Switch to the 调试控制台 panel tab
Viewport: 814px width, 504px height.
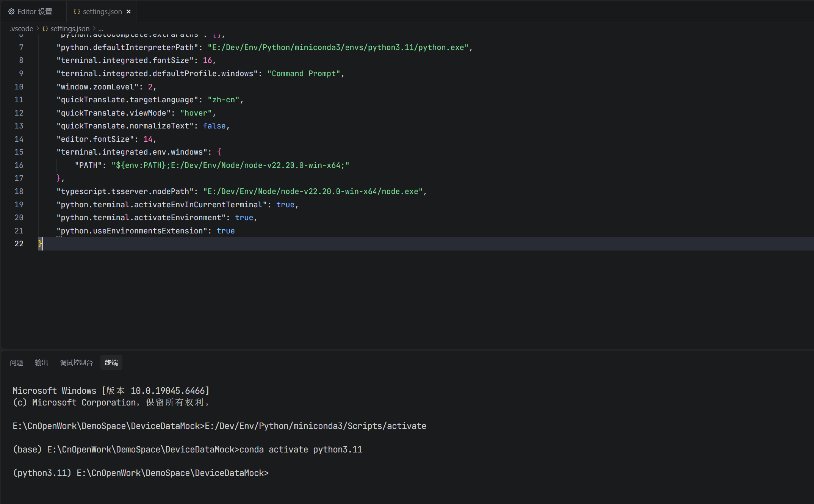[76, 363]
